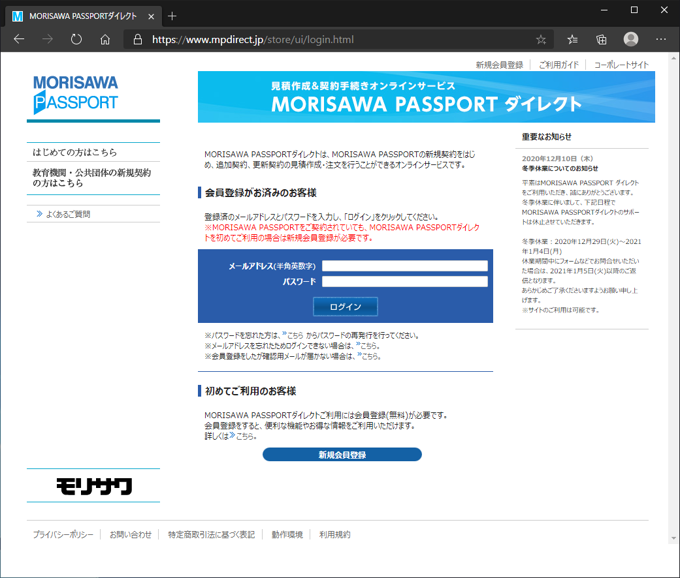The image size is (680, 578).
Task: Maximize the browser window
Action: [634, 10]
